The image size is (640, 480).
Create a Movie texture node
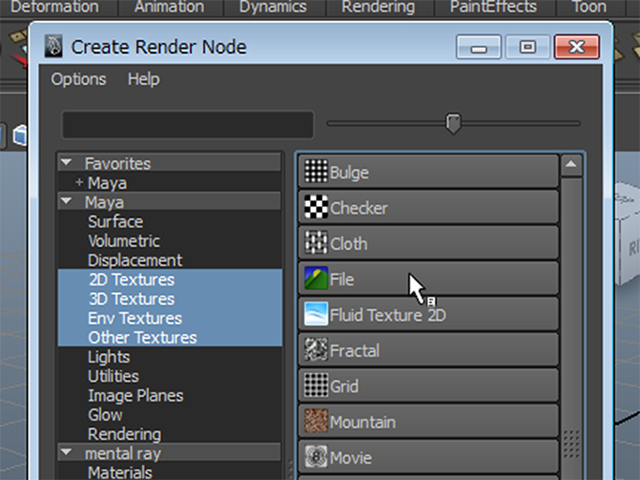428,457
